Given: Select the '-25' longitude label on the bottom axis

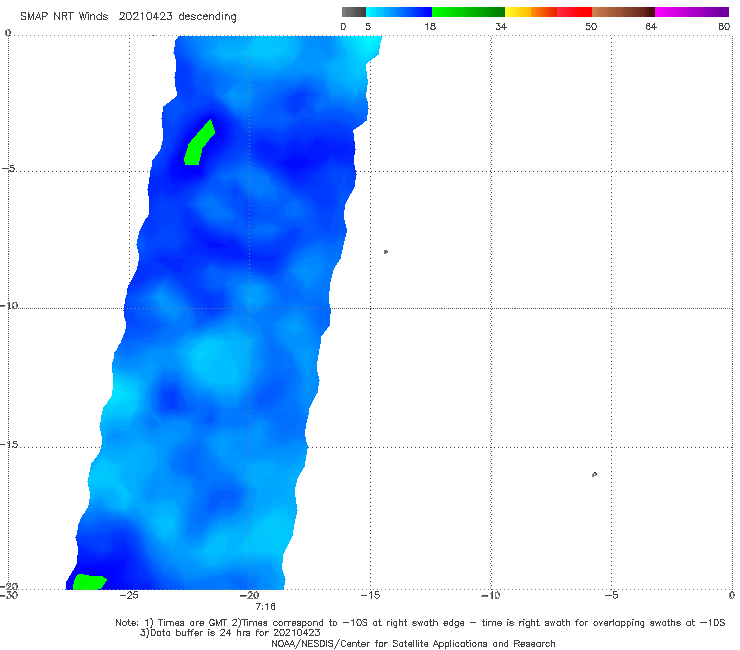Looking at the screenshot, I should [129, 595].
